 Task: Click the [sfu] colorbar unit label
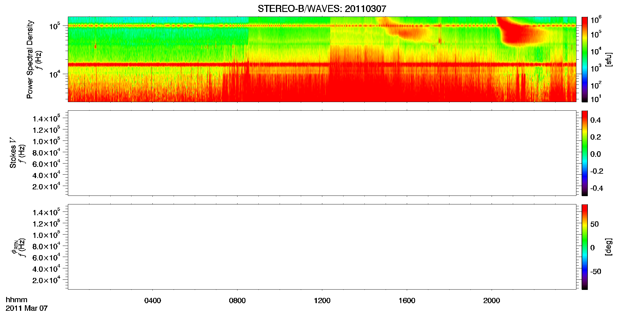pos(609,59)
